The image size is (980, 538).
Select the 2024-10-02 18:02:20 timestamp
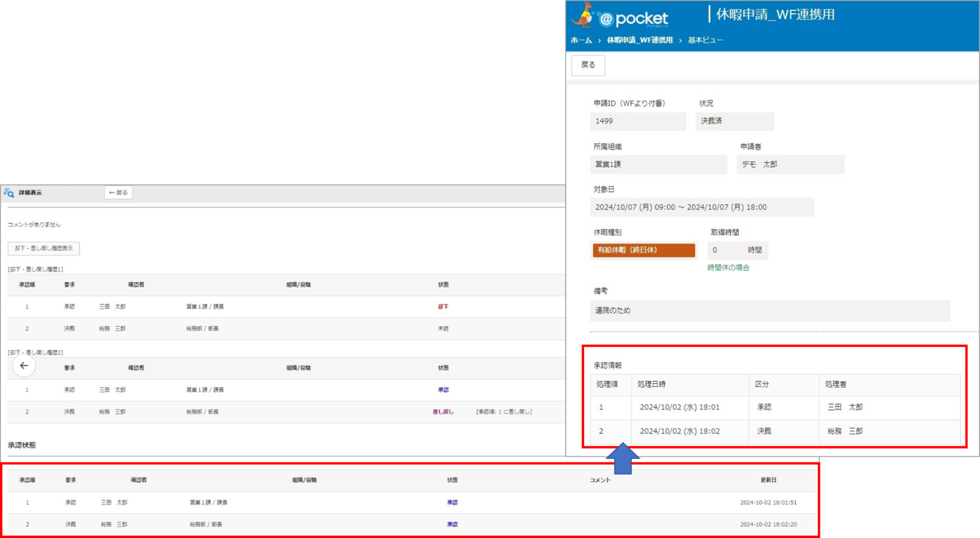coord(768,525)
